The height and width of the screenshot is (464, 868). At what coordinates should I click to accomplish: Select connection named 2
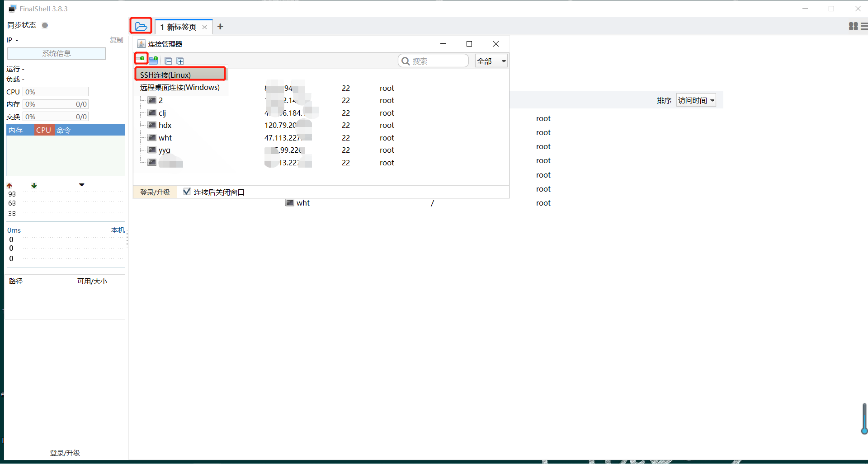pos(160,100)
